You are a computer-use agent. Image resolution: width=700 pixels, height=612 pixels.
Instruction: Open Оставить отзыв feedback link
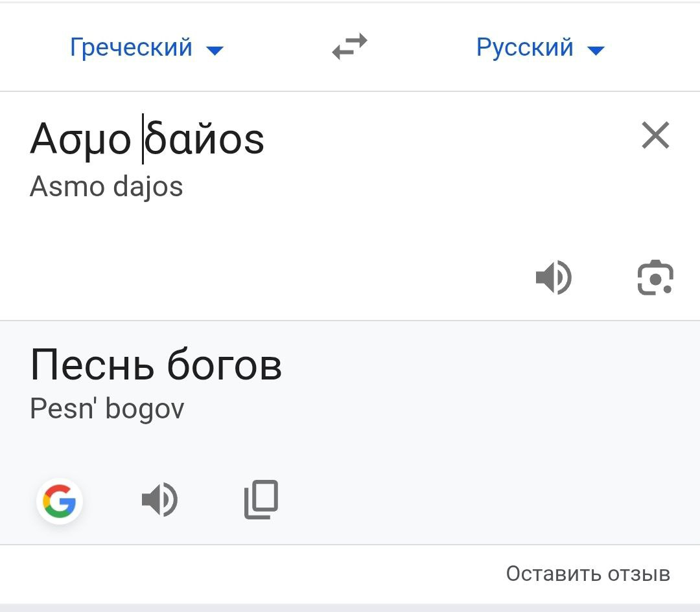click(587, 572)
